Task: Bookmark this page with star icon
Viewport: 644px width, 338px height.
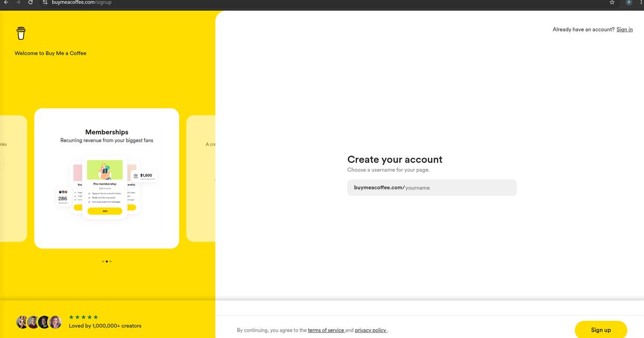Action: coord(612,3)
